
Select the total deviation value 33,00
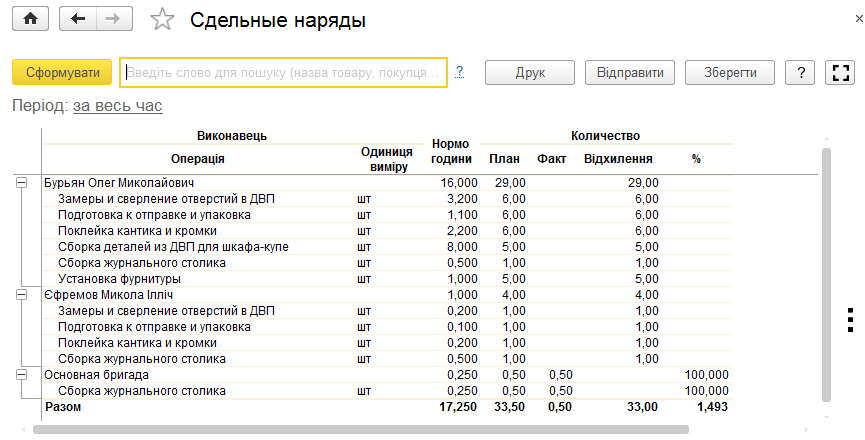tap(643, 407)
